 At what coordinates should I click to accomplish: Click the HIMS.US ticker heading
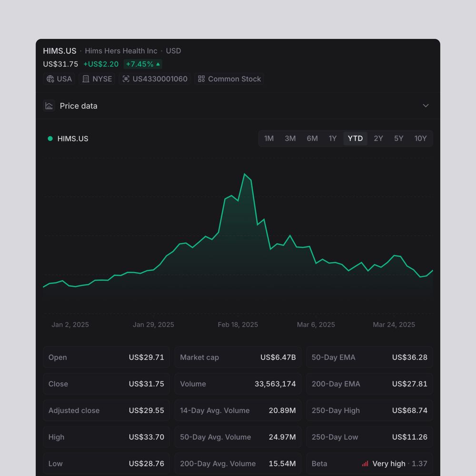pos(59,51)
